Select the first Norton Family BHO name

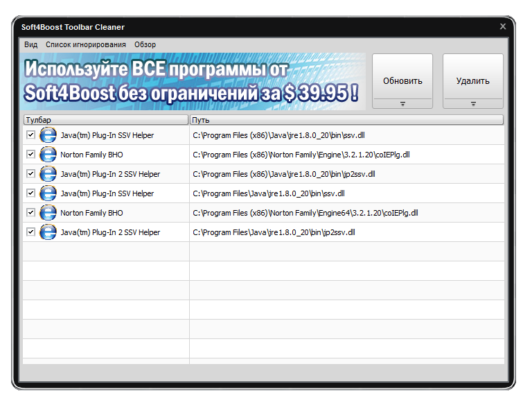[x=91, y=155]
